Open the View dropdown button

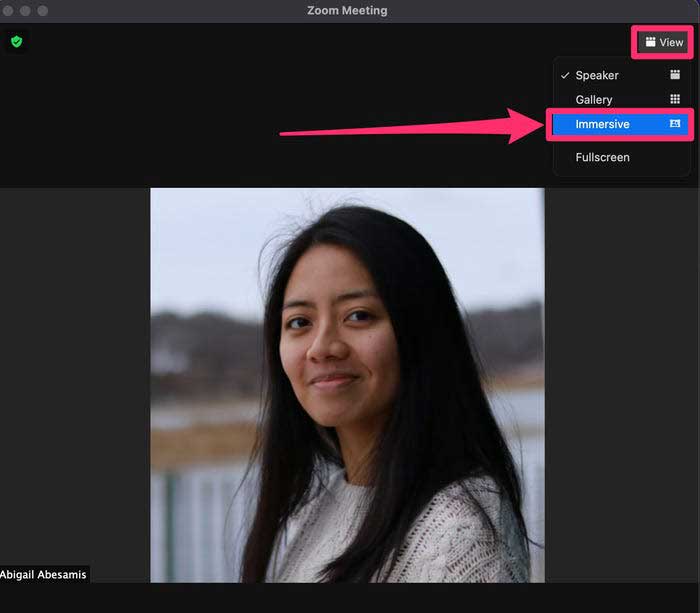(x=664, y=42)
